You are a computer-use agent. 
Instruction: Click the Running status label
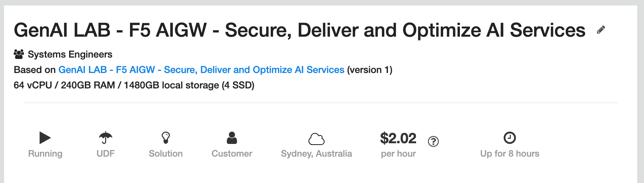click(45, 154)
